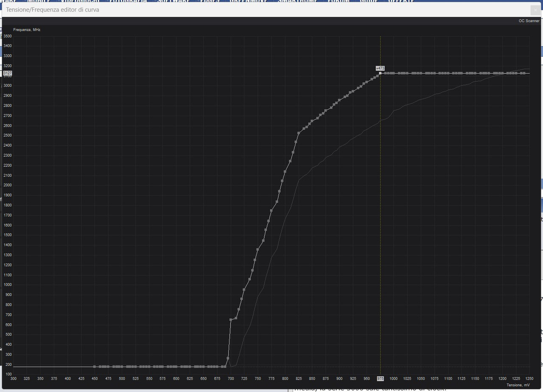Select the highlighted curve point labeled +473
This screenshot has height=392, width=543.
(x=380, y=73)
